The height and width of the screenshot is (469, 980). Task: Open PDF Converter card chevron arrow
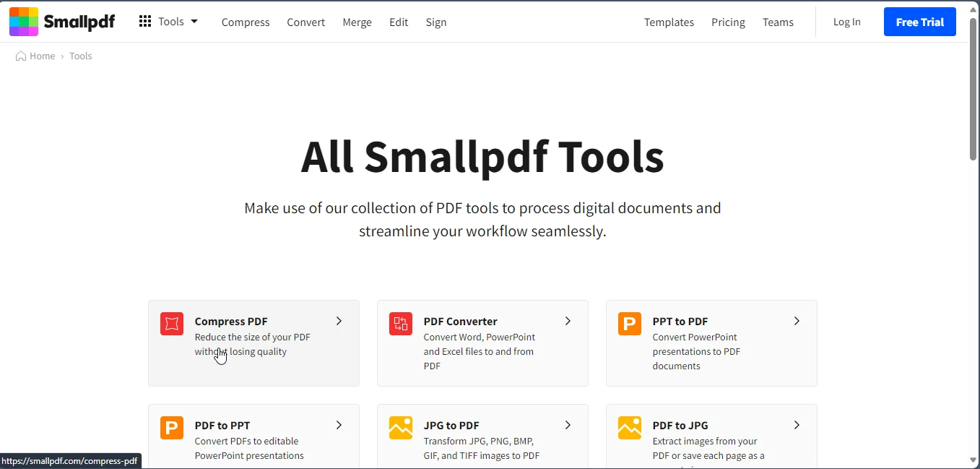[x=568, y=321]
